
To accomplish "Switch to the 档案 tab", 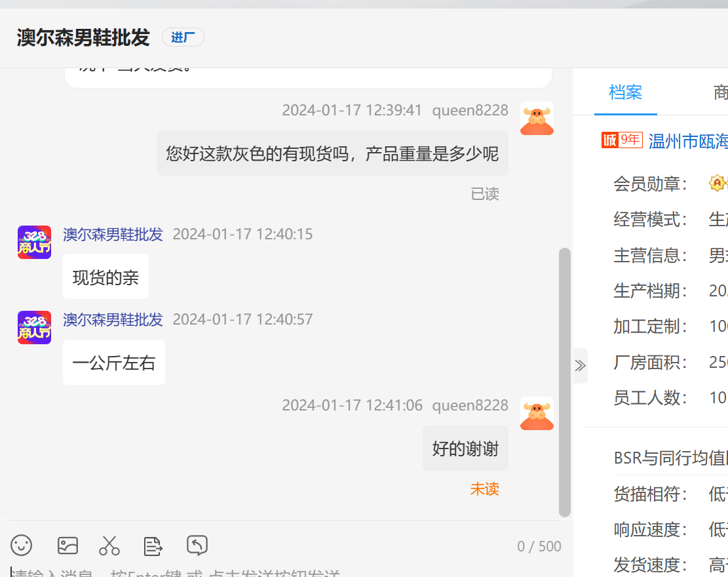I will tap(625, 92).
